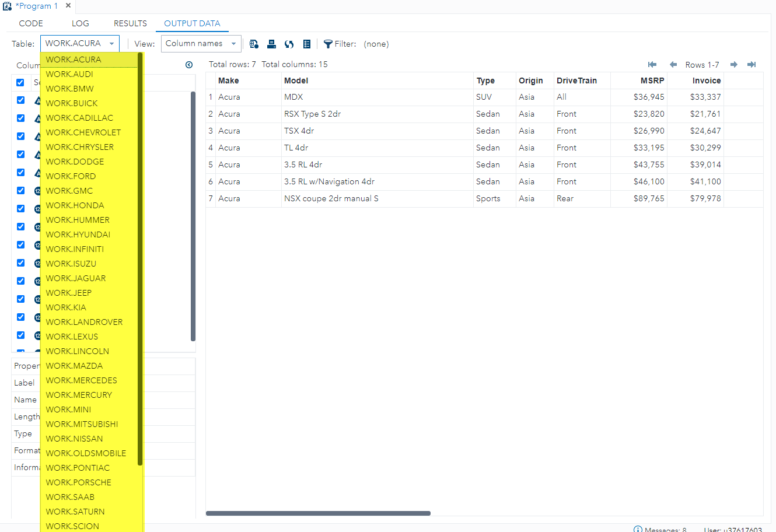Choose WORK.AUDI from the table list
The height and width of the screenshot is (532, 776).
coord(89,74)
